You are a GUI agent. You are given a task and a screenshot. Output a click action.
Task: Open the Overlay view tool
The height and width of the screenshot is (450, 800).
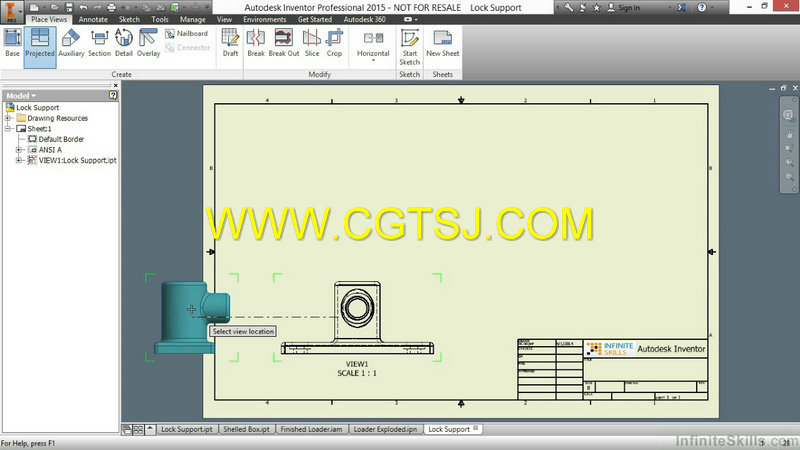tap(148, 43)
